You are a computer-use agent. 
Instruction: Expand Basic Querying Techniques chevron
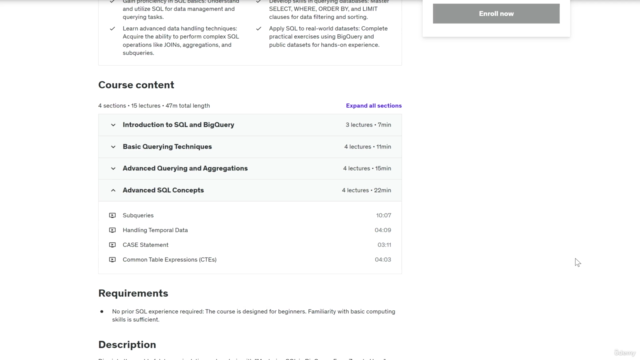(x=113, y=147)
